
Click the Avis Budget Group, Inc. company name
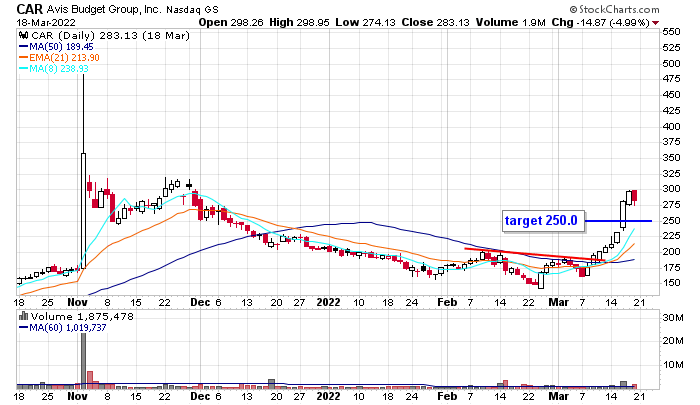(104, 9)
